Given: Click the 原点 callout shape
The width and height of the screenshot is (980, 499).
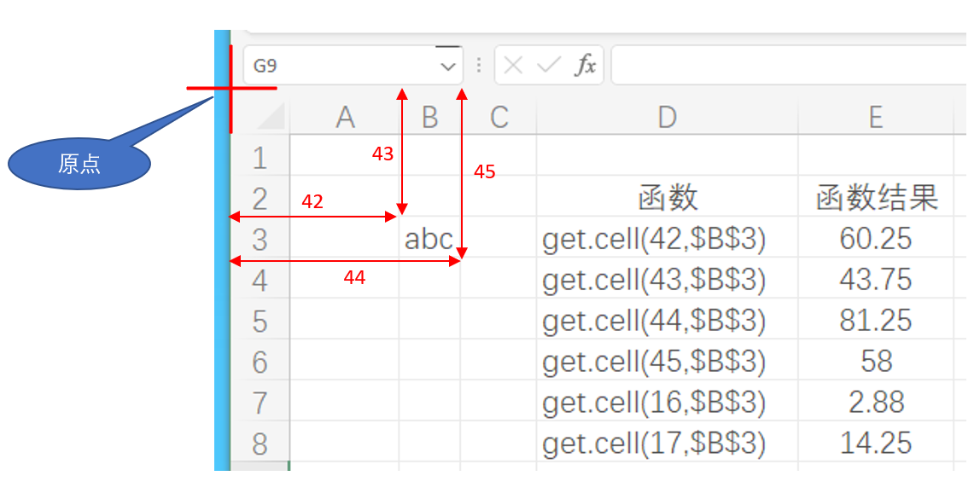Looking at the screenshot, I should [x=77, y=165].
